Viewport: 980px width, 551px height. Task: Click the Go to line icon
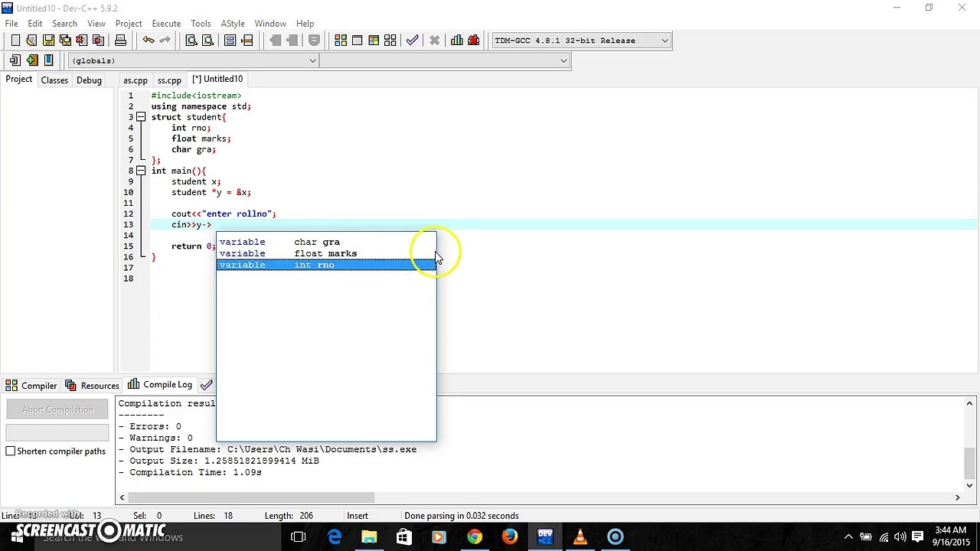247,41
